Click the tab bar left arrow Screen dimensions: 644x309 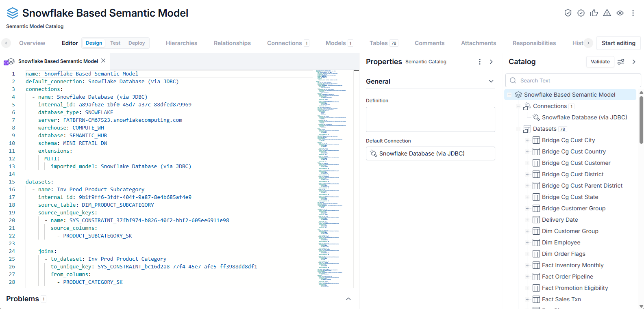pyautogui.click(x=6, y=43)
